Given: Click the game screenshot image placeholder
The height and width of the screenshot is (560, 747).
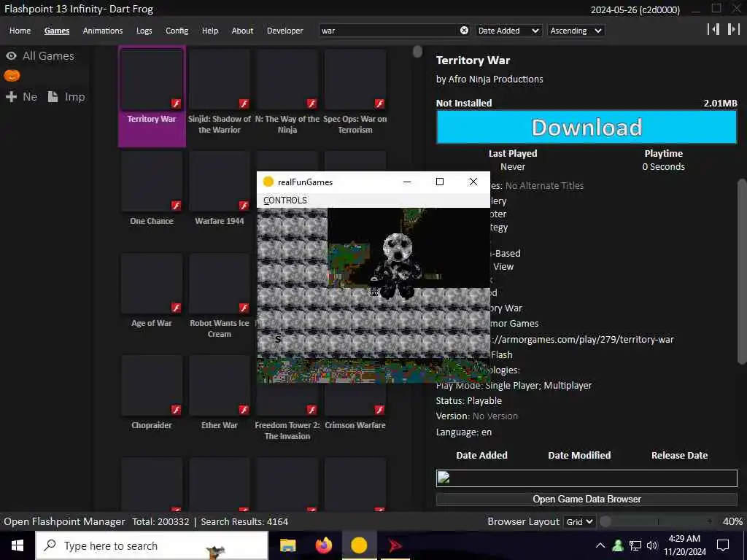Looking at the screenshot, I should (x=587, y=478).
